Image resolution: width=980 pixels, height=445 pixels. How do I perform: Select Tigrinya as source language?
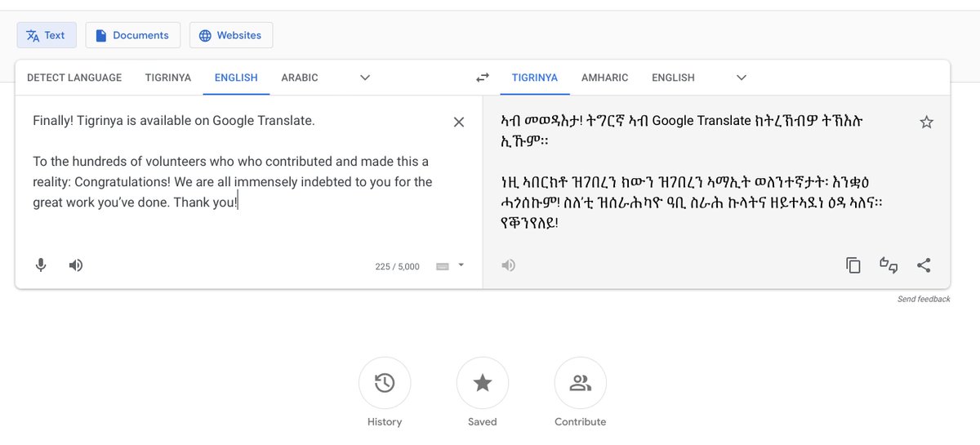click(168, 78)
